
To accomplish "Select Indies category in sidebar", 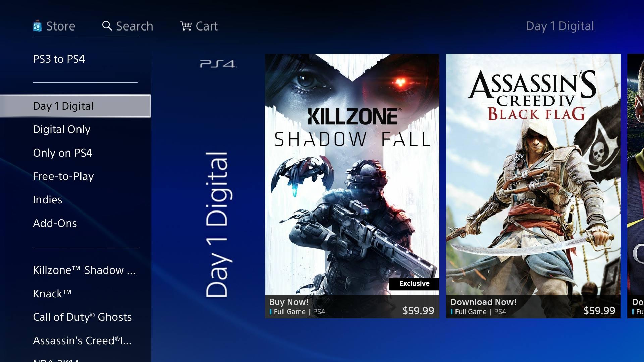I will tap(48, 199).
